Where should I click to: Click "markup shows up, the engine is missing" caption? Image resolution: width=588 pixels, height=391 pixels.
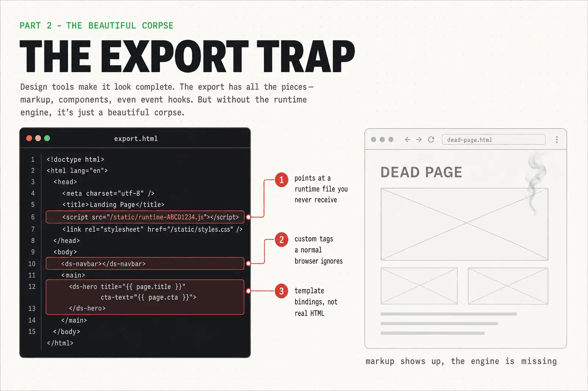tap(461, 361)
